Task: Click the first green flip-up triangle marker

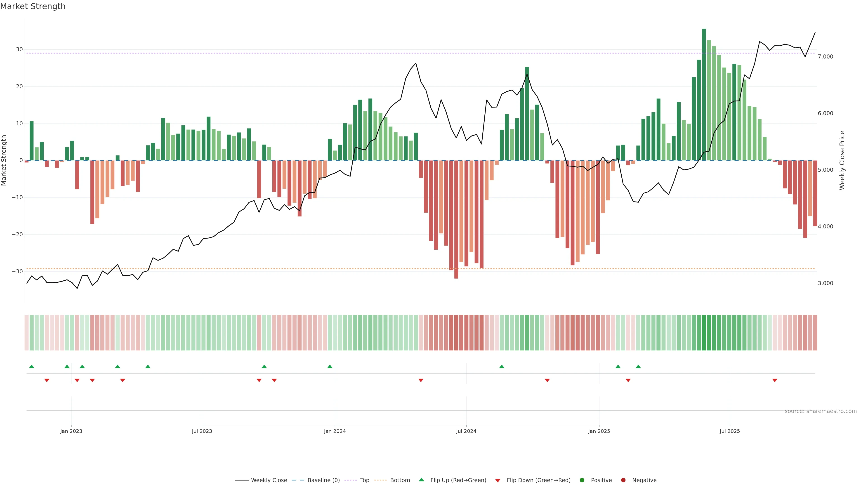Action: pos(32,366)
